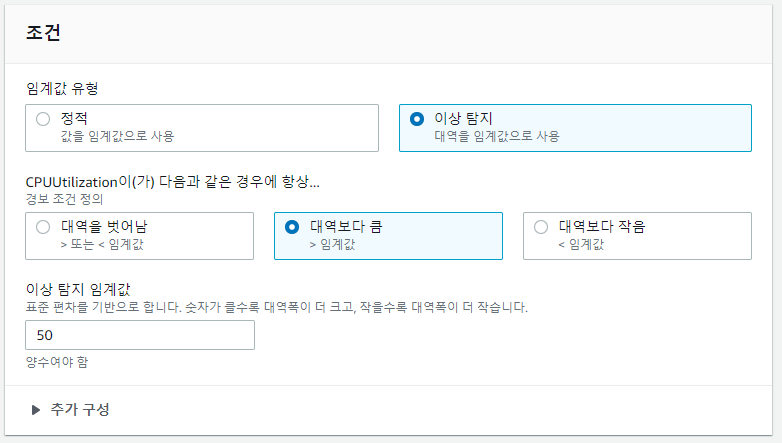The width and height of the screenshot is (782, 443).
Task: Click the 임계값 유형 section label
Action: (62, 89)
